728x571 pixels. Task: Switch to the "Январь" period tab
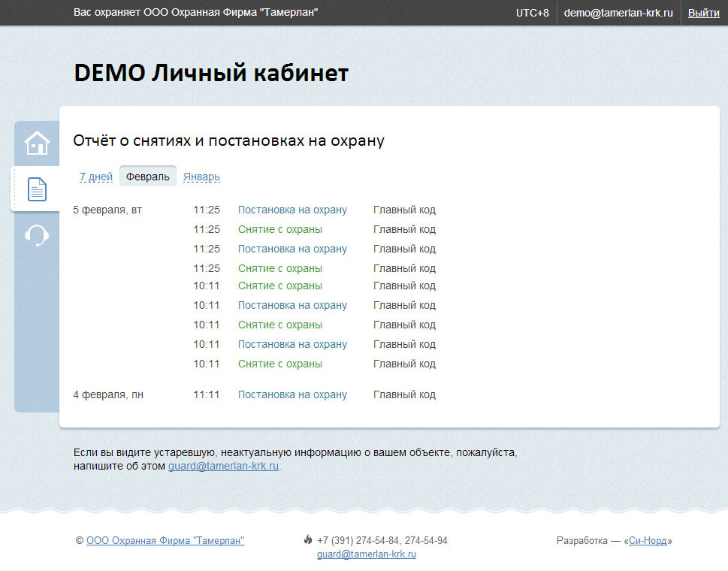201,177
